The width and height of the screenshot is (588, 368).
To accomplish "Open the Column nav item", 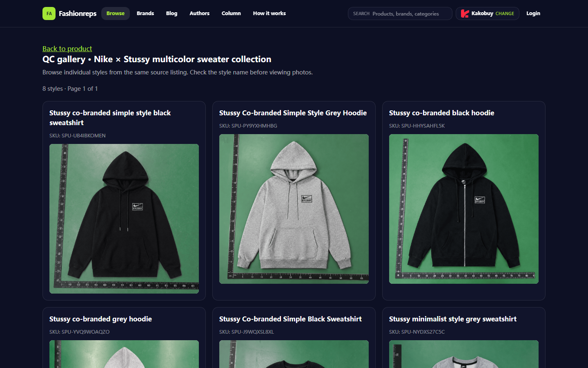I will [231, 13].
